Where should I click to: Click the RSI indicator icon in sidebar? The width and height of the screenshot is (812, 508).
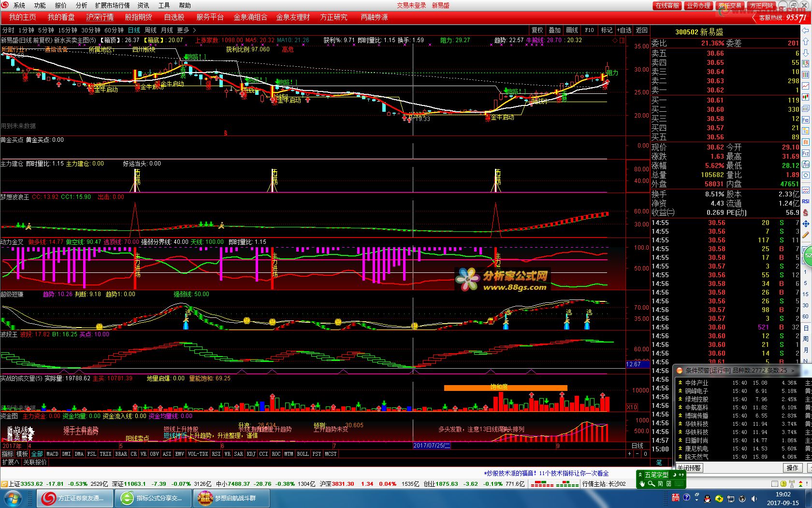coord(806,201)
